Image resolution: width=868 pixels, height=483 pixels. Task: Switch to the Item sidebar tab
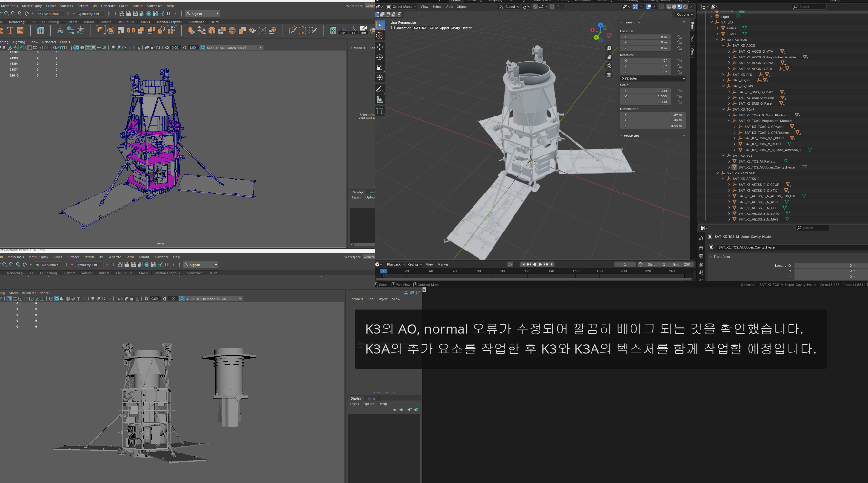[692, 25]
